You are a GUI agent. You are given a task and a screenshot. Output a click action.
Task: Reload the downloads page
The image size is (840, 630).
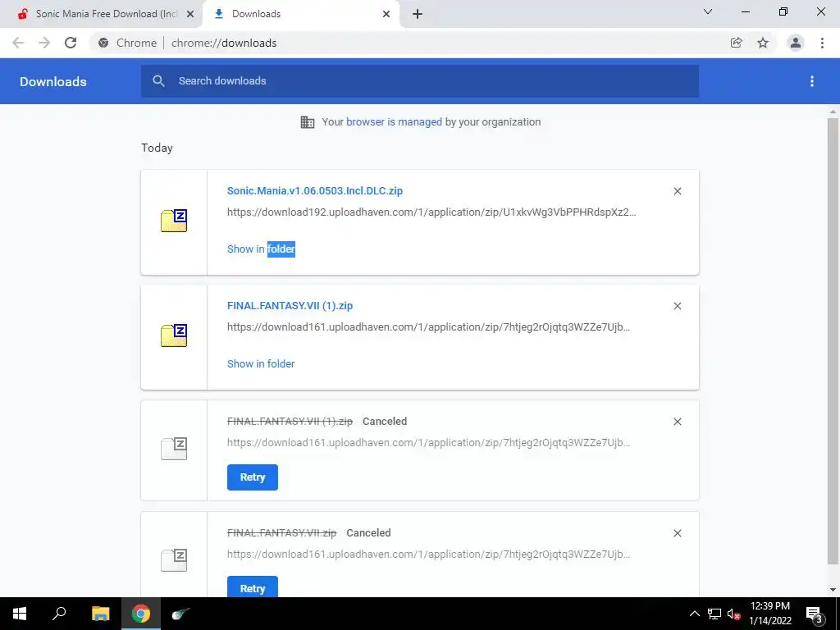pyautogui.click(x=71, y=43)
